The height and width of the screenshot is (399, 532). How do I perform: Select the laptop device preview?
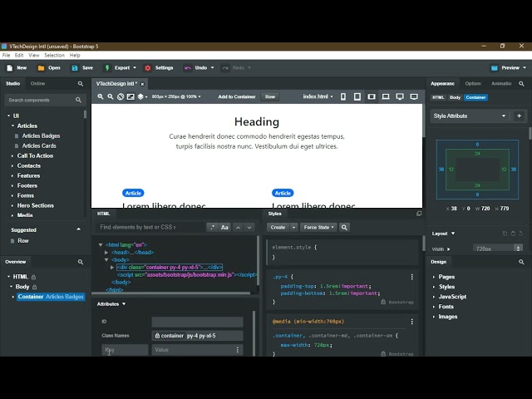[x=386, y=96]
